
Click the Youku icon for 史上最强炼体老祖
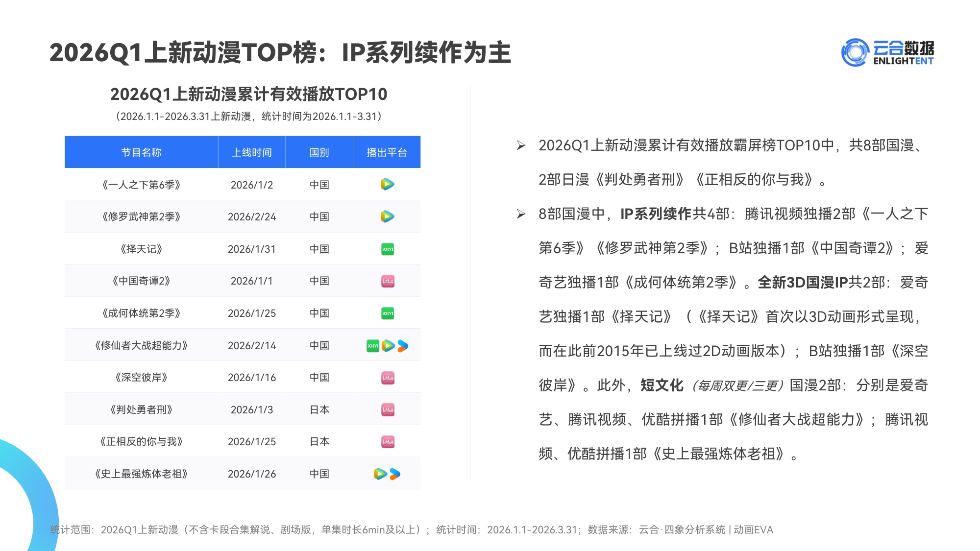pyautogui.click(x=395, y=474)
